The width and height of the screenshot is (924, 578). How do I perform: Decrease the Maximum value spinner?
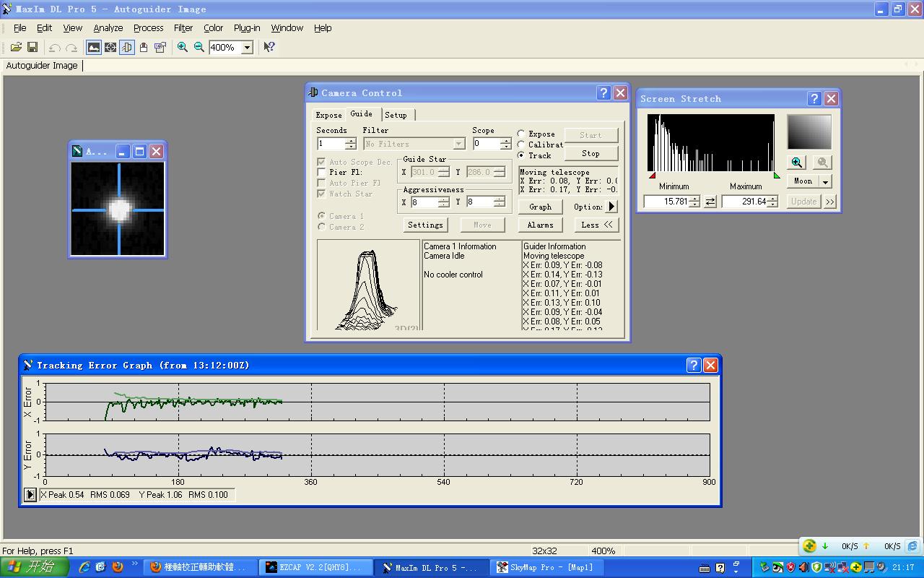point(772,204)
